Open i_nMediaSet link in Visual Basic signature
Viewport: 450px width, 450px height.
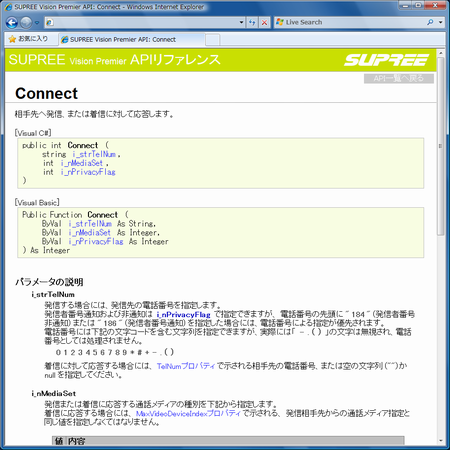point(89,233)
